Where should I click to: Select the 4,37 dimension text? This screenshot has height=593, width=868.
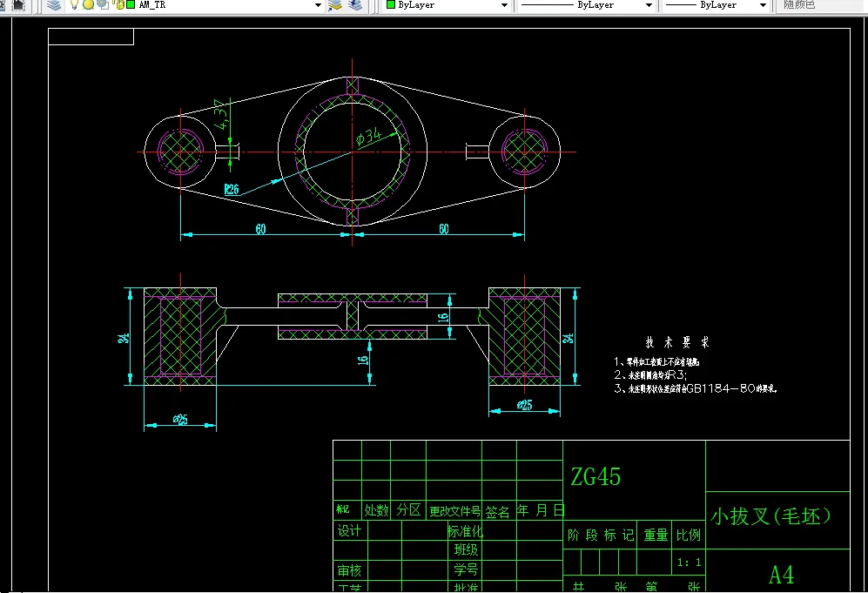click(221, 115)
